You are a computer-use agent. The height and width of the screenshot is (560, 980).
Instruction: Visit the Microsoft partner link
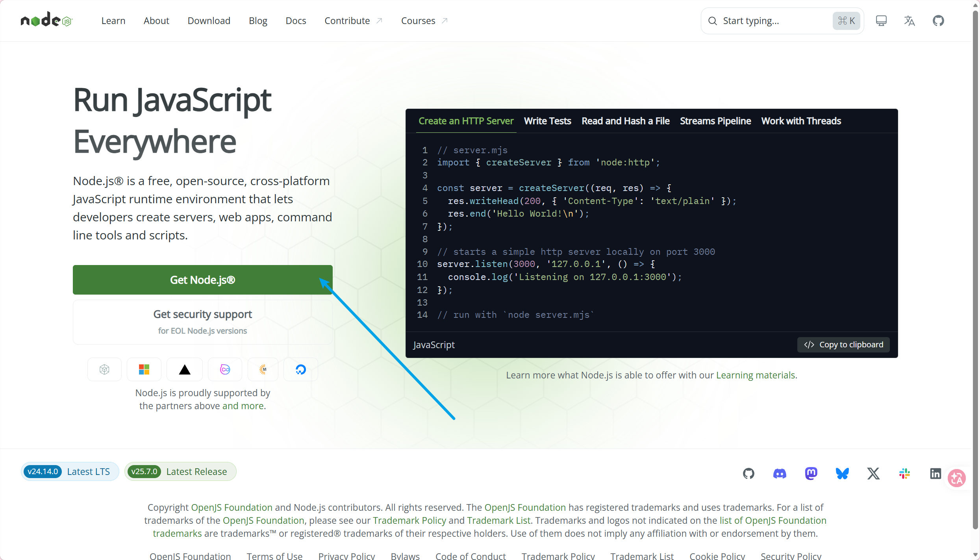[x=144, y=369]
